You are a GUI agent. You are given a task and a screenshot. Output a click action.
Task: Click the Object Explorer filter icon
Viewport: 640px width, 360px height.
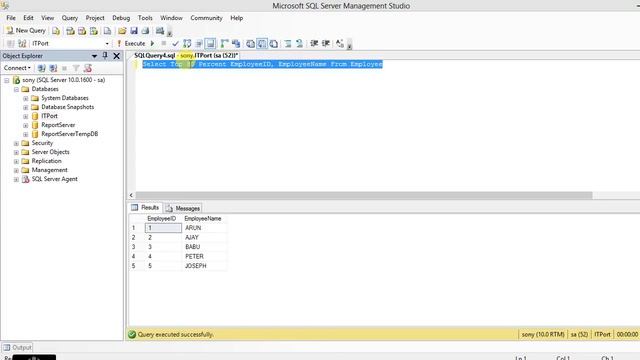point(76,68)
